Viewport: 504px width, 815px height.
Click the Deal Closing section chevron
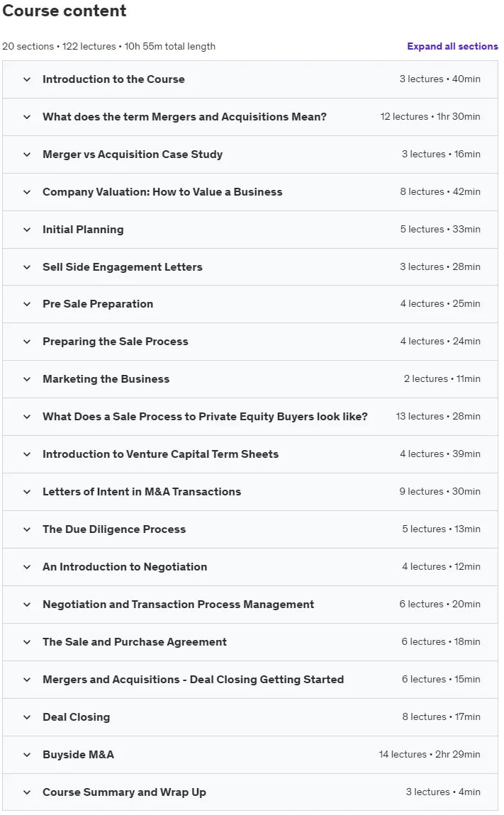27,717
